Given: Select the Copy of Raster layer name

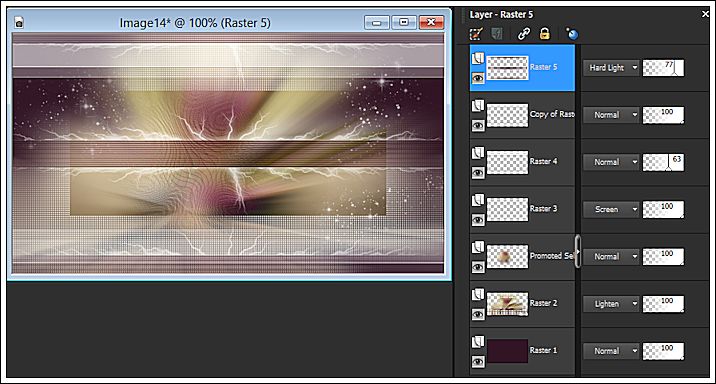Looking at the screenshot, I should point(552,114).
